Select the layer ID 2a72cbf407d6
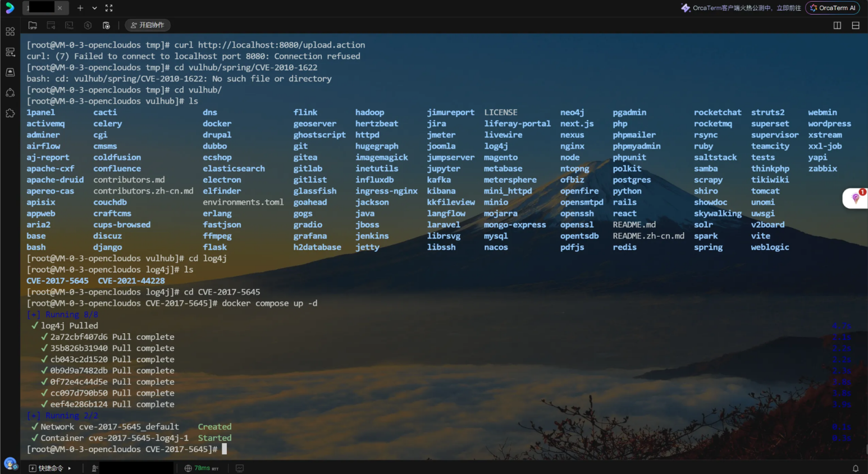This screenshot has width=868, height=474. pos(79,337)
